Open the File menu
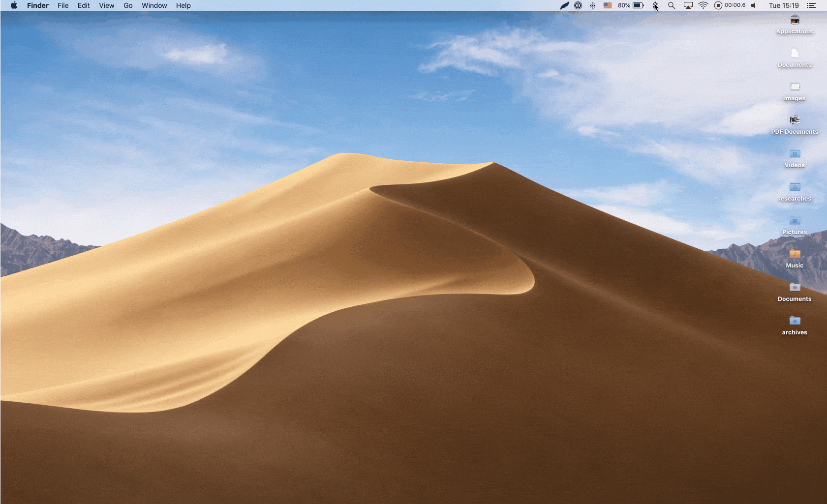827x504 pixels. [x=63, y=5]
